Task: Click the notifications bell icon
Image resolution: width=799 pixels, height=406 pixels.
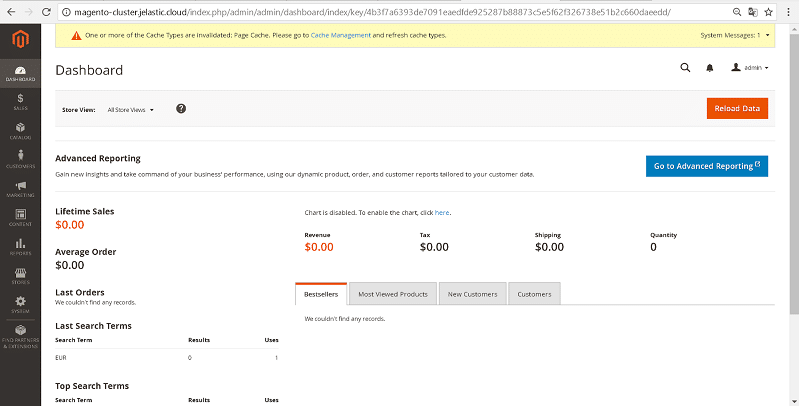Action: pyautogui.click(x=710, y=68)
